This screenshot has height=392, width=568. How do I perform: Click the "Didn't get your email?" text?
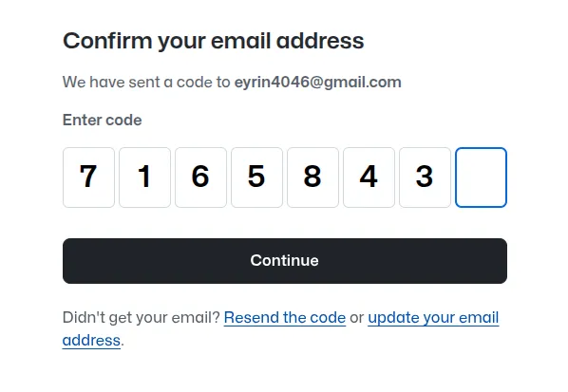142,317
